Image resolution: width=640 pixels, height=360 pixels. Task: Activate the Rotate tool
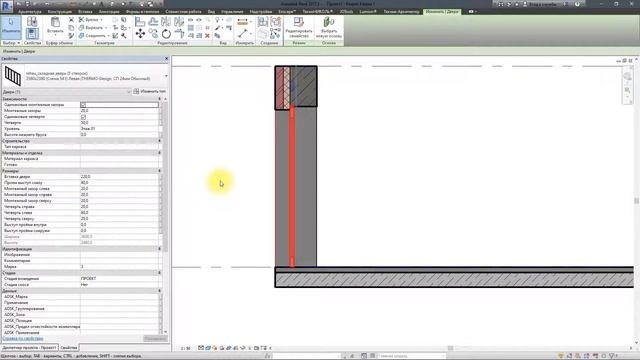pos(166,34)
